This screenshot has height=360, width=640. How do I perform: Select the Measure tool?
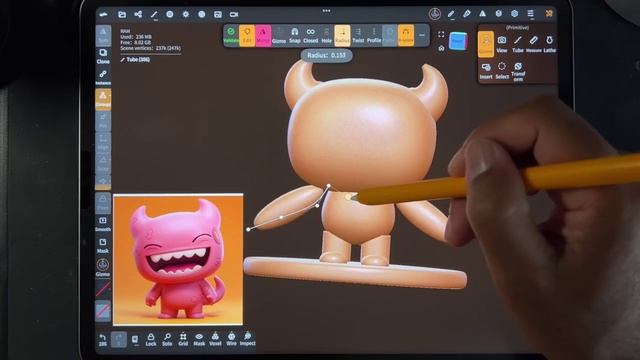point(533,44)
